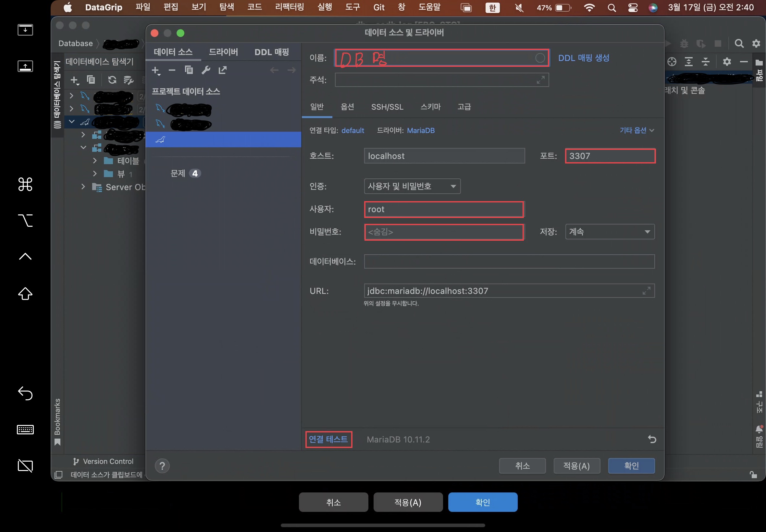Click the remove data source minus icon

pos(172,70)
